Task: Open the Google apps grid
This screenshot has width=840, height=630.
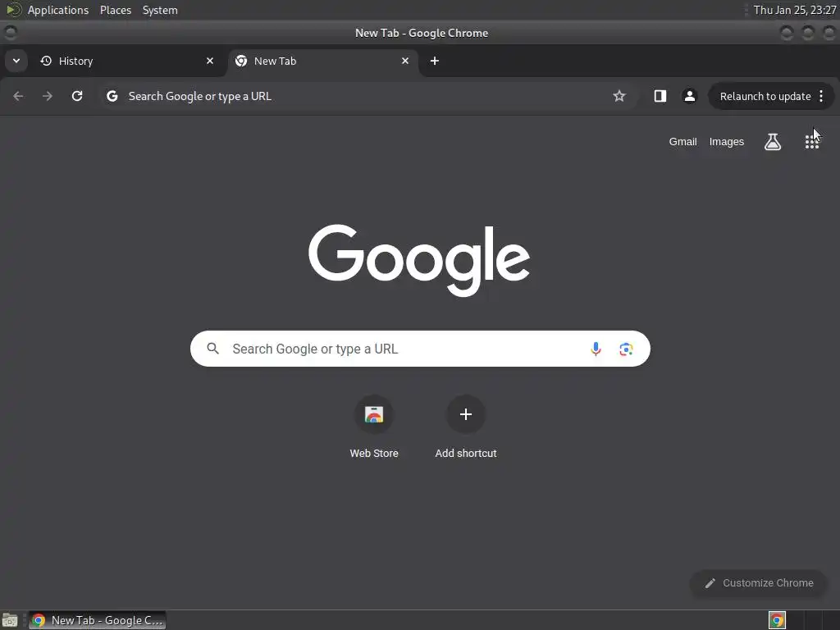Action: [x=811, y=142]
